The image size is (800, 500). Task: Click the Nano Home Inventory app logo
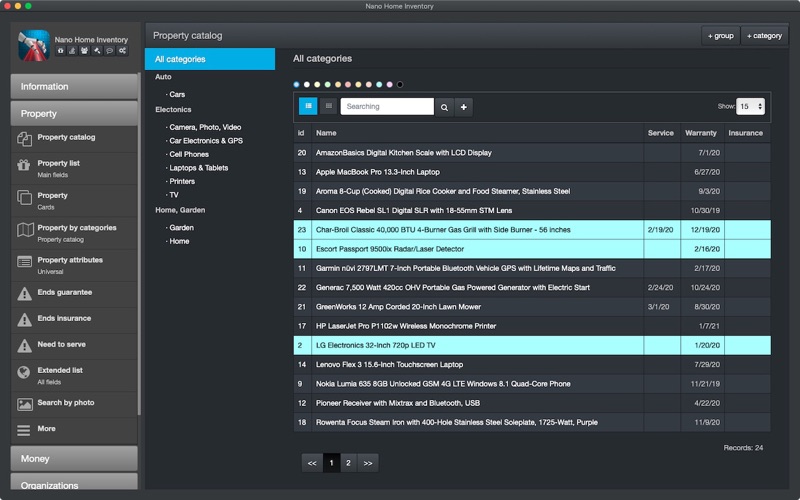[34, 45]
